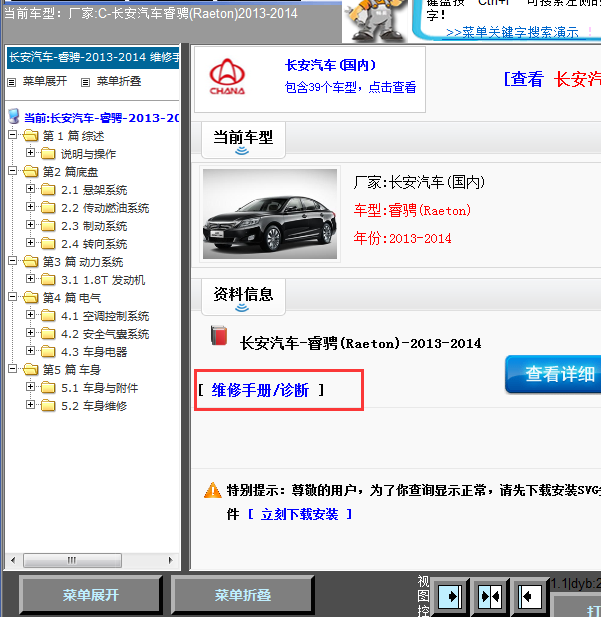Select 当前:长安汽车-睿骋 tree root node
This screenshot has width=601, height=617.
(x=102, y=118)
